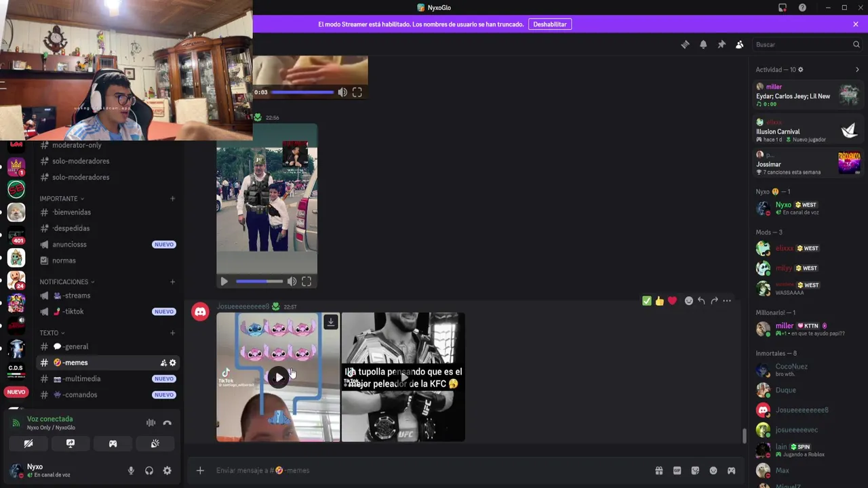Start an activity controller button
The height and width of the screenshot is (488, 868).
point(113,444)
